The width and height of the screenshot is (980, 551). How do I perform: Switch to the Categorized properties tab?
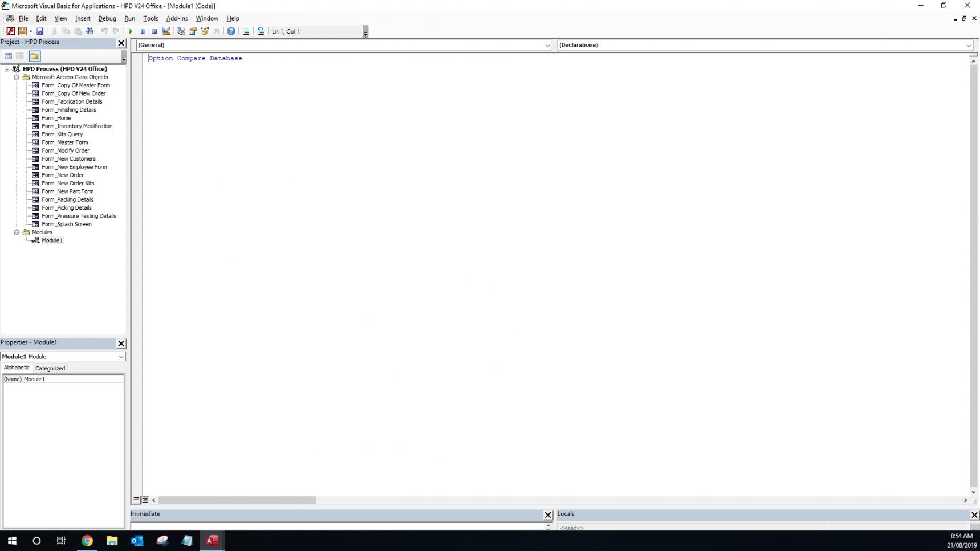click(50, 368)
